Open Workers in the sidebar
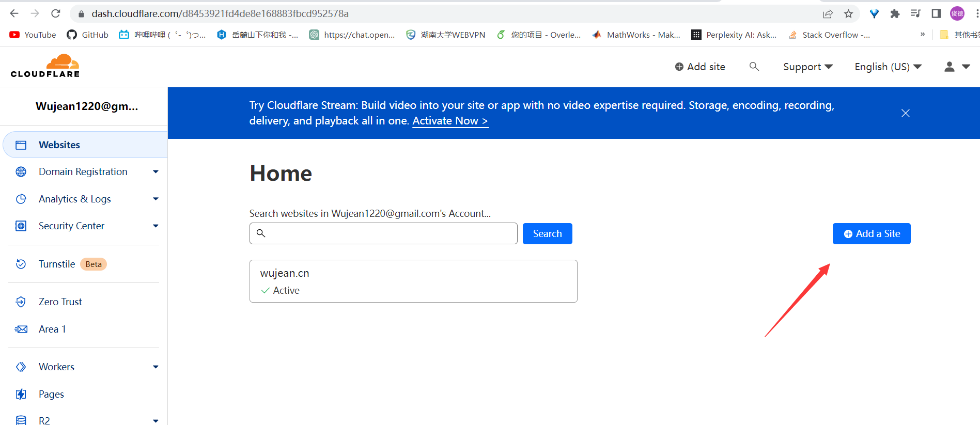980x425 pixels. pos(56,367)
